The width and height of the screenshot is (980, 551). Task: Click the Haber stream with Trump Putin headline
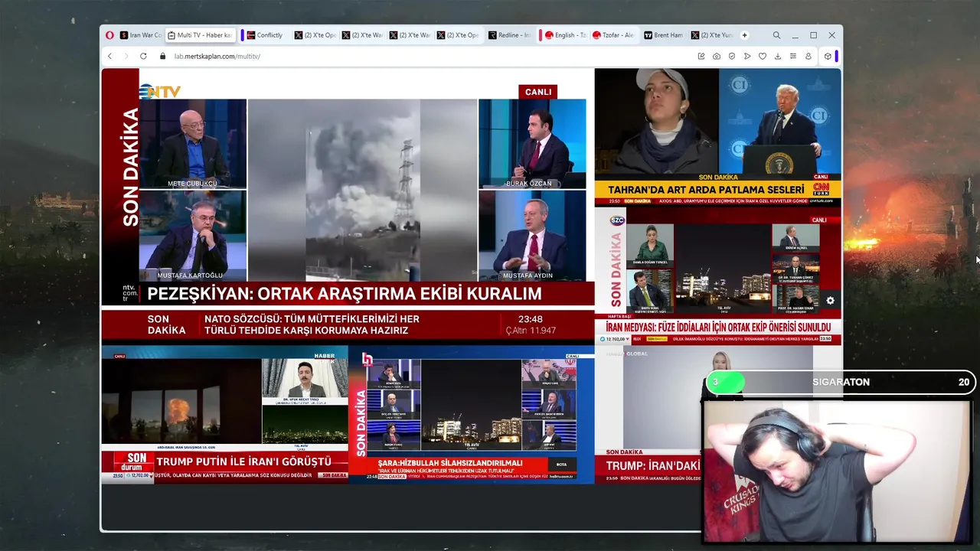point(224,414)
